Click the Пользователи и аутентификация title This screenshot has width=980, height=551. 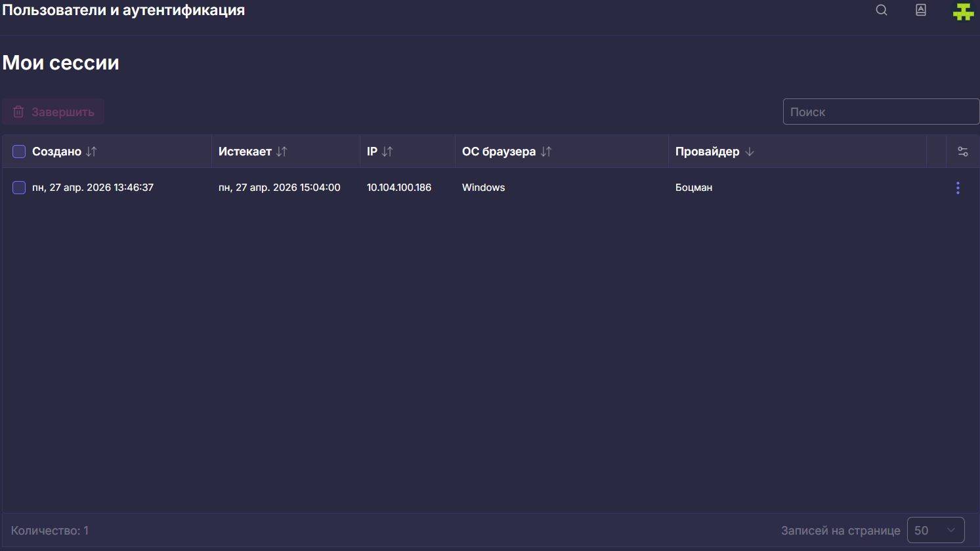[x=123, y=10]
